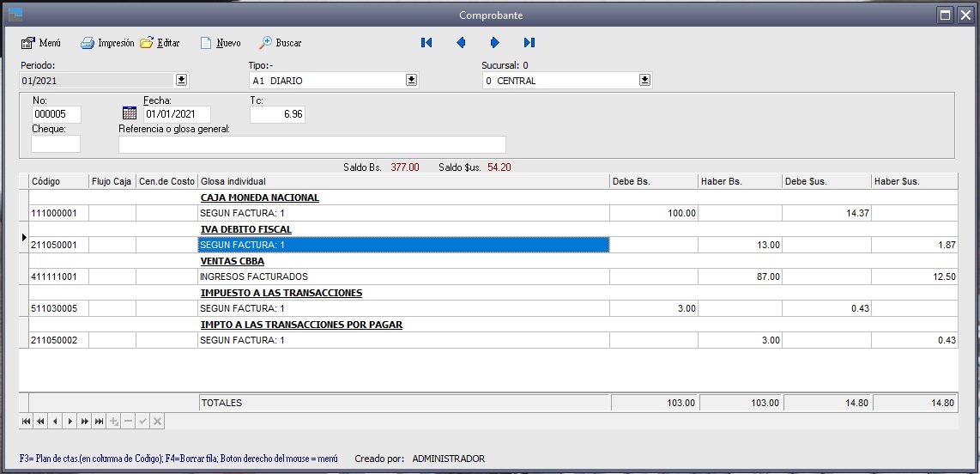Click the Saldo $us. value 54.20
This screenshot has width=980, height=474.
click(499, 167)
